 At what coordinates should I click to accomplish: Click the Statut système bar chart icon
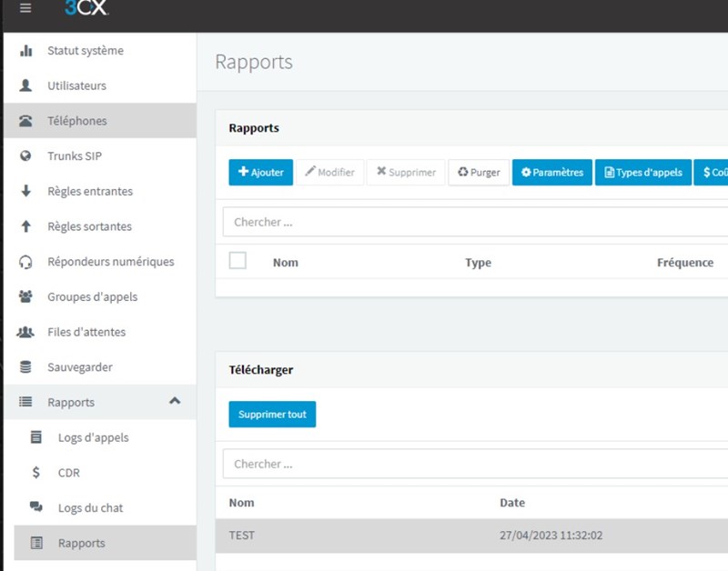coord(26,51)
